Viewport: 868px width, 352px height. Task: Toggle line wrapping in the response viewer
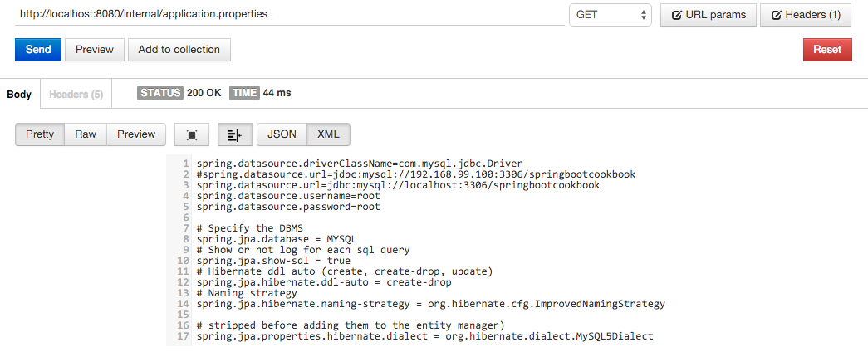(234, 134)
